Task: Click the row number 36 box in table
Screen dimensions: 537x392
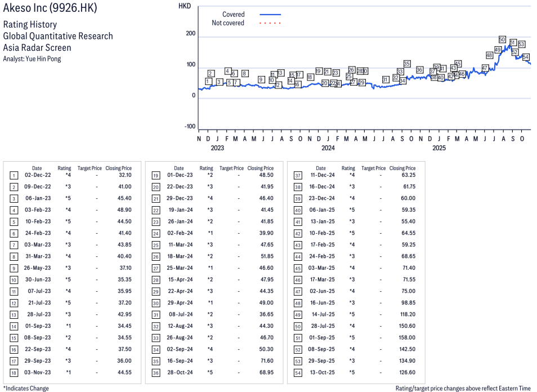Action: [155, 372]
